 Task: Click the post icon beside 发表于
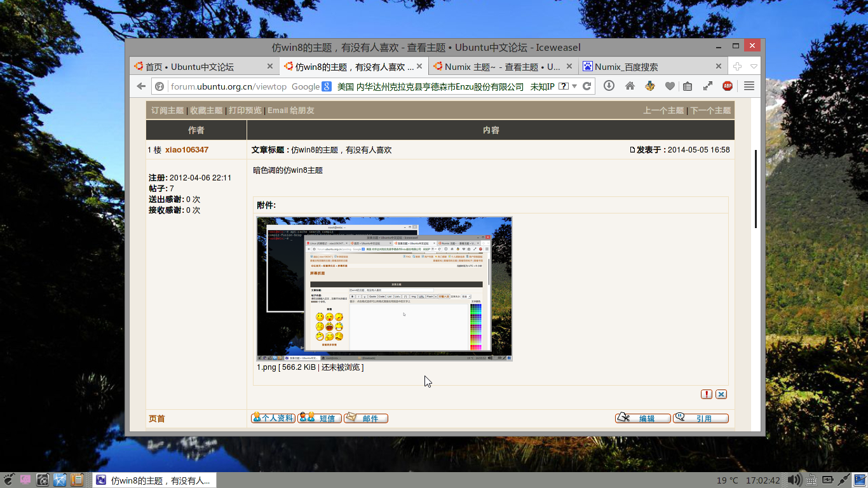632,150
